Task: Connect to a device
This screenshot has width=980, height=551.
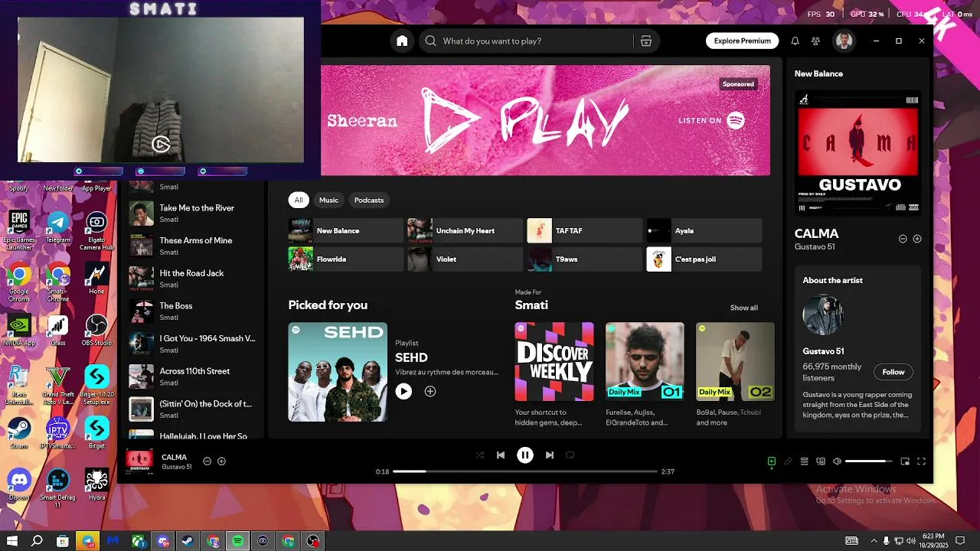Action: tap(821, 461)
